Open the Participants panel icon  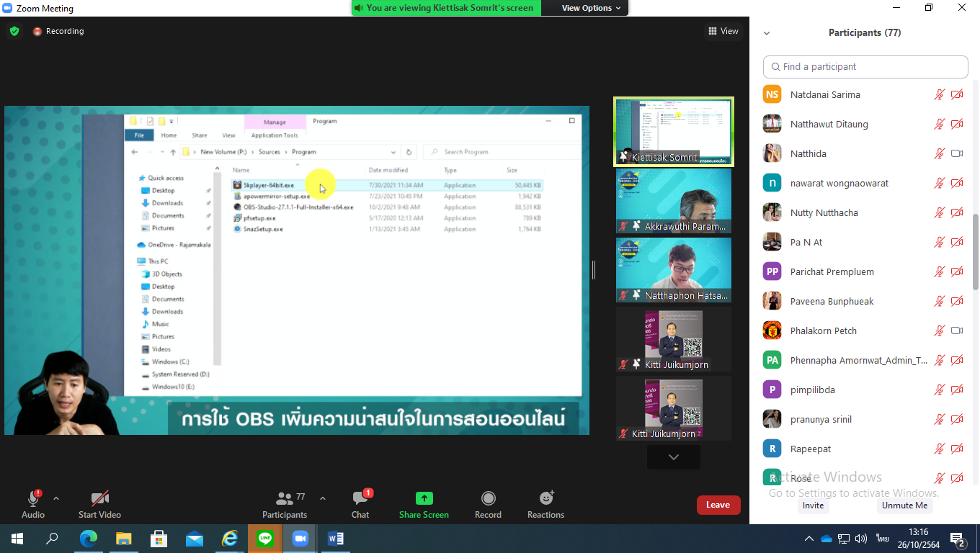[x=285, y=498]
